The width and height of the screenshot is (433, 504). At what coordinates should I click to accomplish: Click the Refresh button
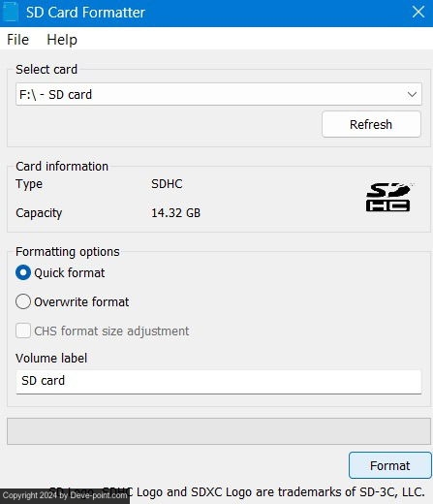(371, 124)
